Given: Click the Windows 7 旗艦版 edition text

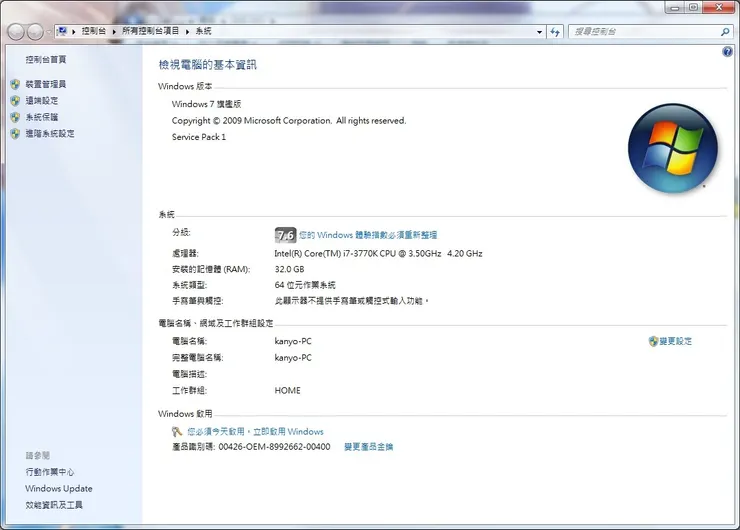Looking at the screenshot, I should click(x=207, y=104).
